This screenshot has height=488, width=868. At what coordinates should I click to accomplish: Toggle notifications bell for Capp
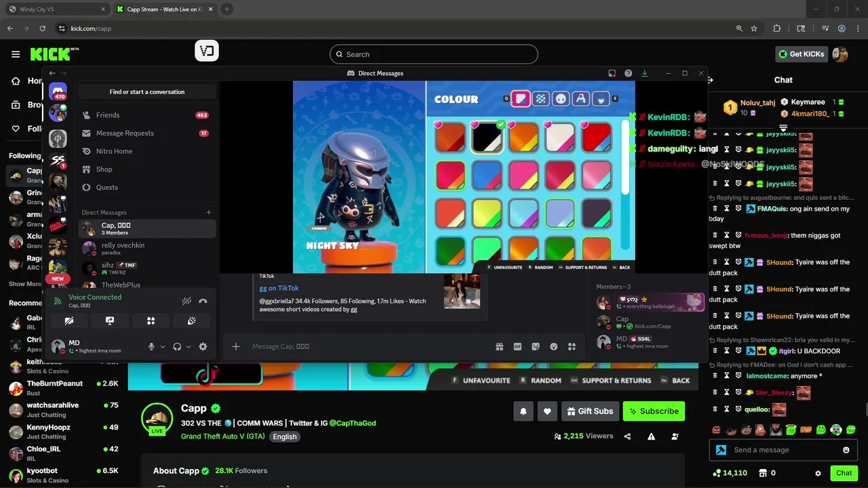(x=524, y=411)
